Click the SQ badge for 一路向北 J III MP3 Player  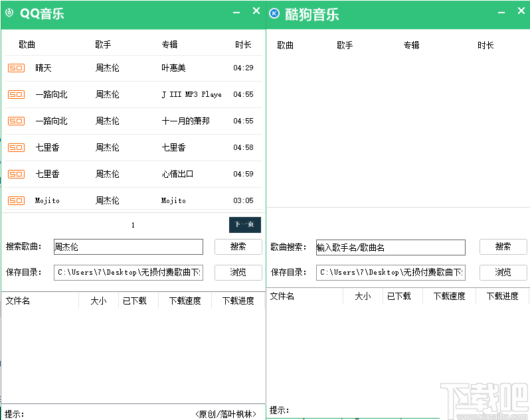[x=16, y=94]
